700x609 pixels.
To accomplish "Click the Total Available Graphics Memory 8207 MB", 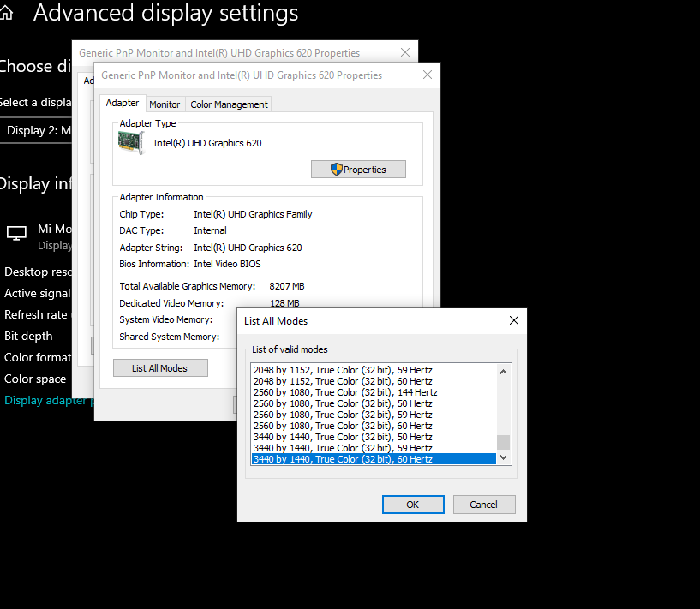I will [x=287, y=286].
